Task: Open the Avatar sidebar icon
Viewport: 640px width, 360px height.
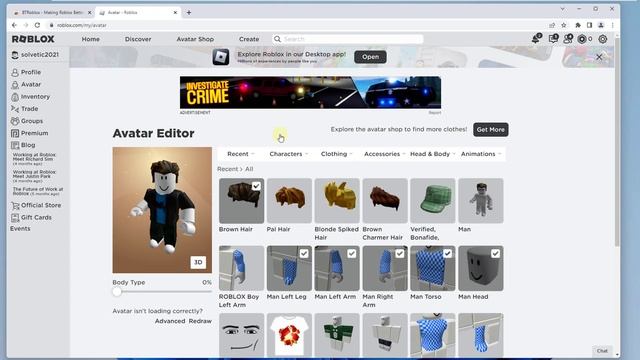Action: tap(15, 84)
